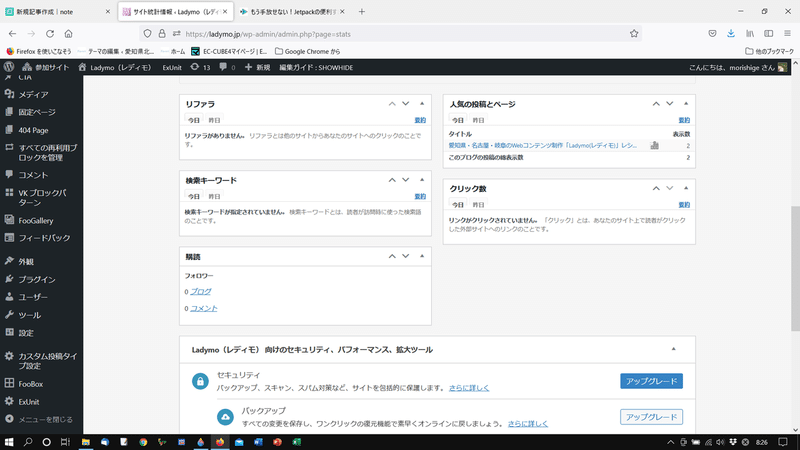Go back with the browser back arrow
The image size is (800, 450).
point(12,34)
